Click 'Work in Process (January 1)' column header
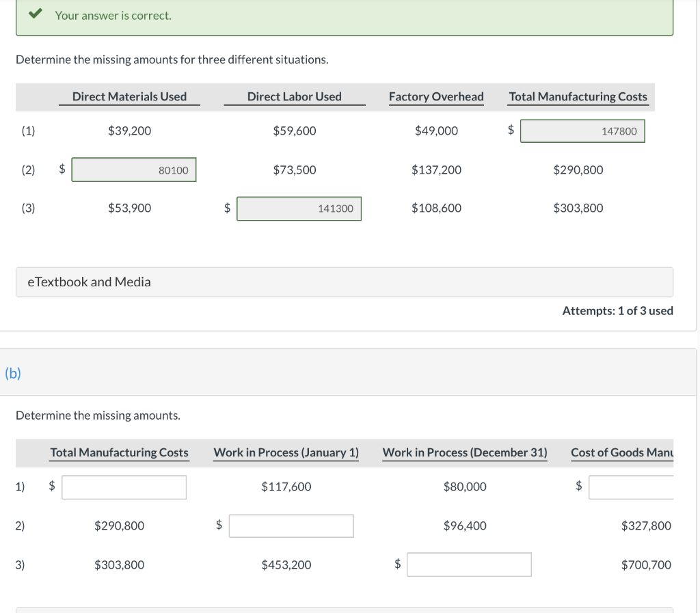 click(286, 452)
